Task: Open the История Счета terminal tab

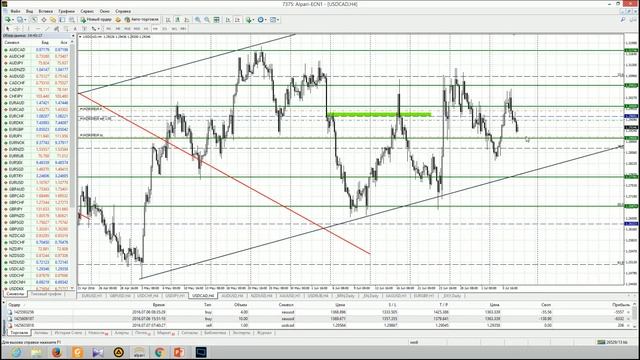Action: coord(68,333)
